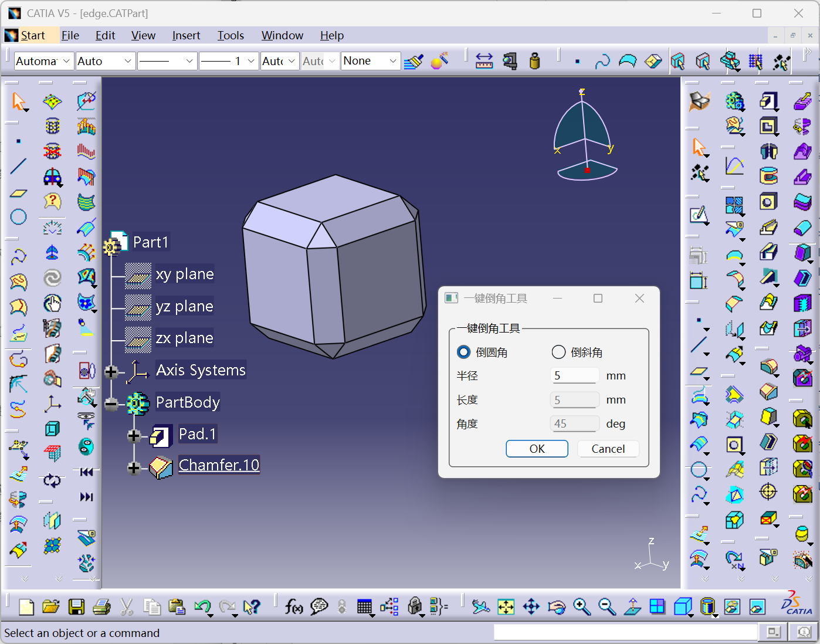820x644 pixels.
Task: Click the Zoom Out magnifier icon
Action: click(x=606, y=606)
